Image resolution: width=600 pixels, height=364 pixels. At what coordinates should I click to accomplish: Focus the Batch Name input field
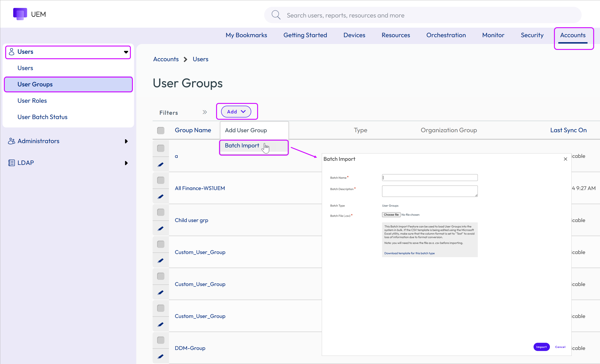[x=430, y=178]
